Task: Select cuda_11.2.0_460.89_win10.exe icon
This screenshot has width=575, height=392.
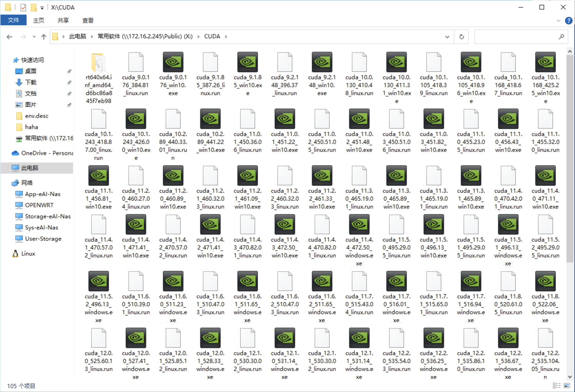Action: 173,175
